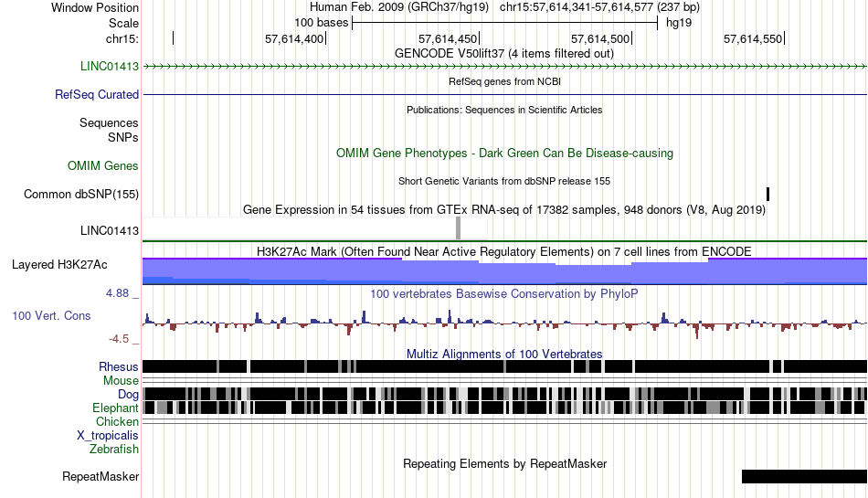Click the RefSeq Curated blue gene line
868x498 pixels.
[504, 95]
